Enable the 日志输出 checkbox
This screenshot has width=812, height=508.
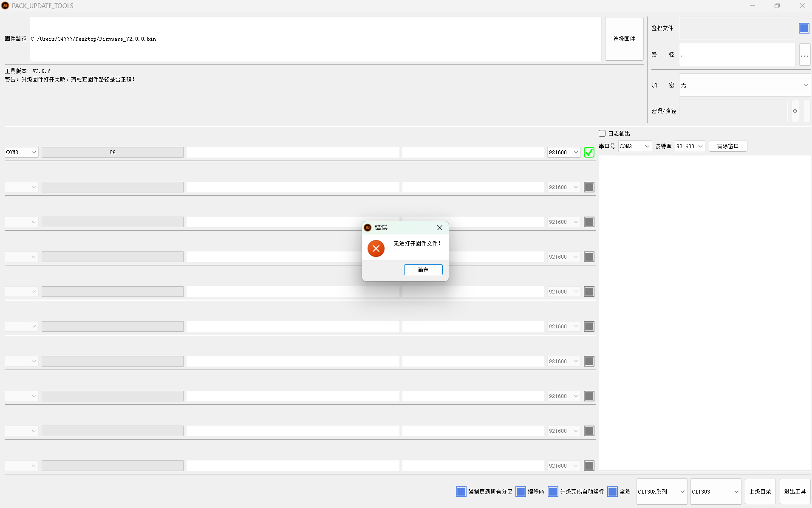tap(602, 133)
